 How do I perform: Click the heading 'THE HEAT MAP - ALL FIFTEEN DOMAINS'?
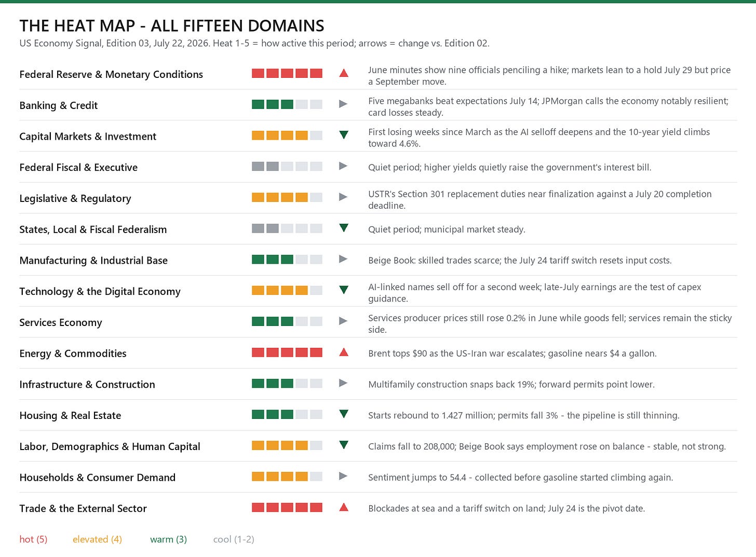tap(172, 26)
